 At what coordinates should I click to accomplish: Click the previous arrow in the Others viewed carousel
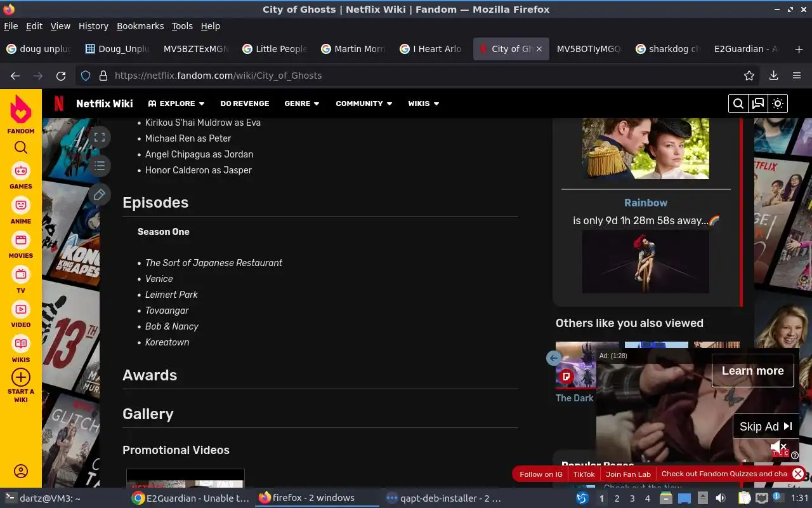(x=554, y=358)
